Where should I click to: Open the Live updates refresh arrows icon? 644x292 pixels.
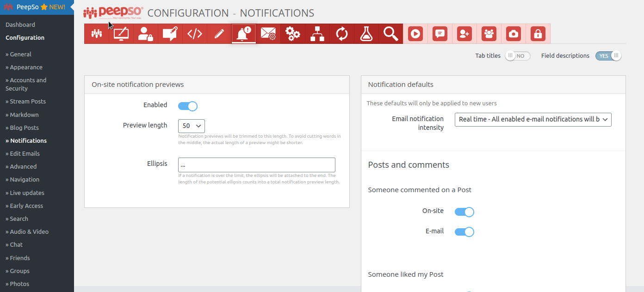342,34
